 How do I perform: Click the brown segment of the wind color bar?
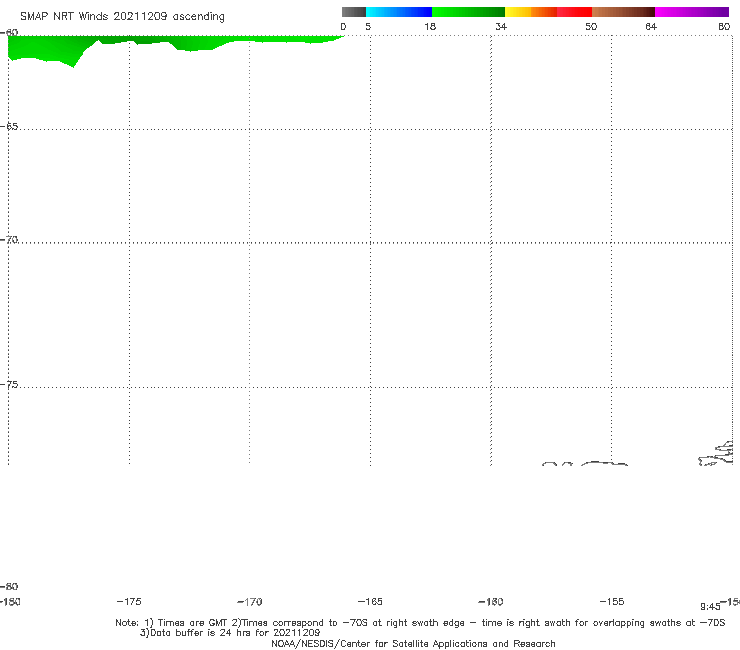(x=623, y=12)
